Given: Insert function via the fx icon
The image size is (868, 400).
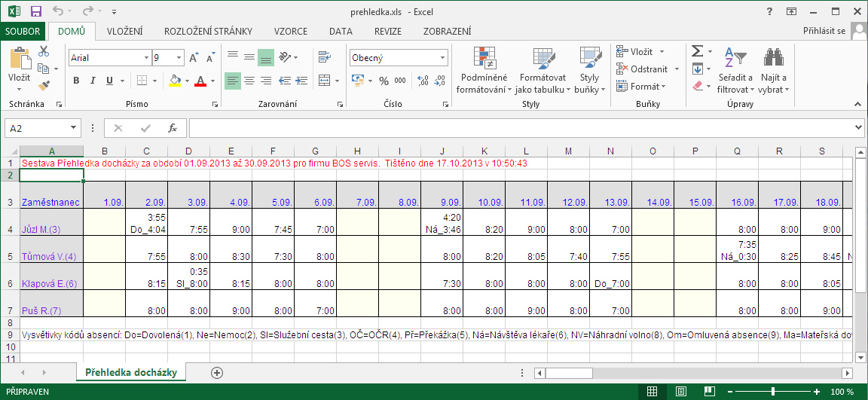Looking at the screenshot, I should pyautogui.click(x=173, y=128).
